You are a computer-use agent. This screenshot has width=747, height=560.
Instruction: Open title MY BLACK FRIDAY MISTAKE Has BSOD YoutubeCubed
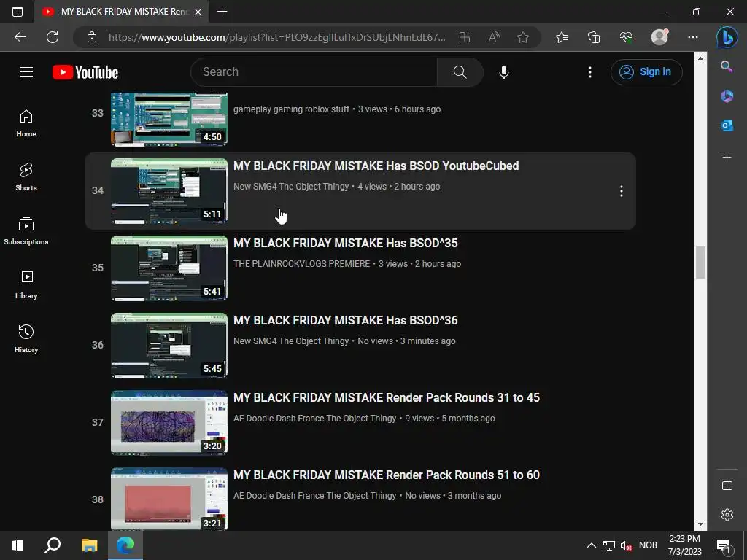point(376,166)
